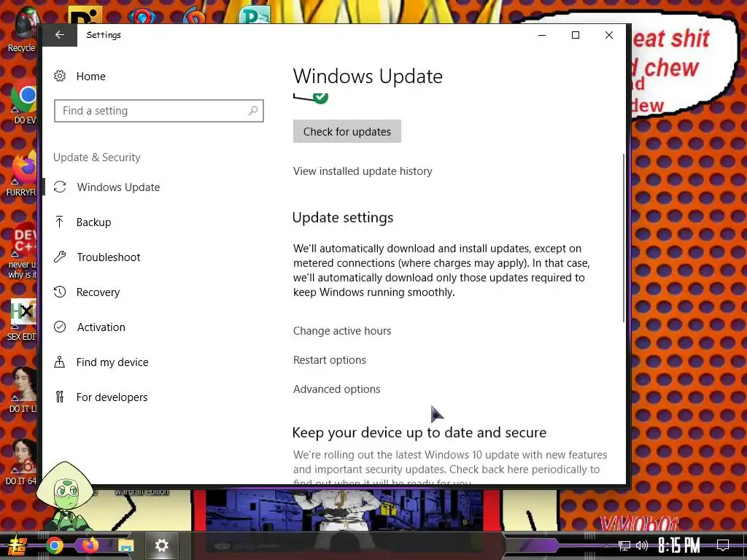
Task: Open For developers settings
Action: (x=112, y=397)
